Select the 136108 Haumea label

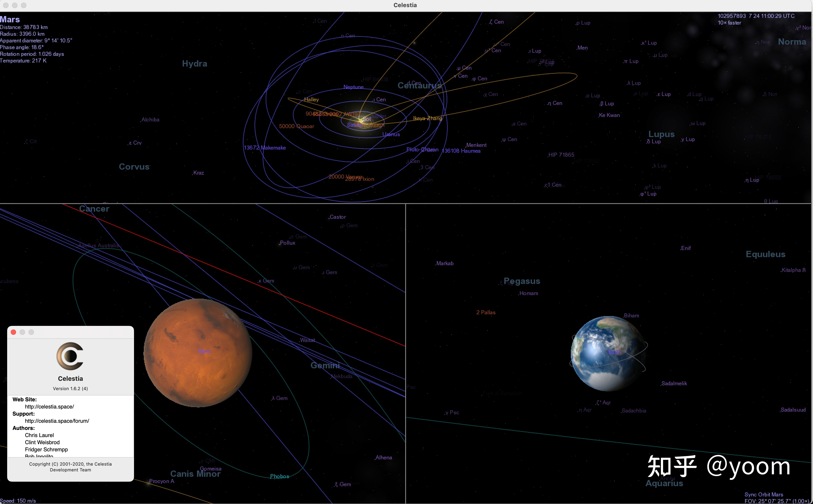(461, 151)
